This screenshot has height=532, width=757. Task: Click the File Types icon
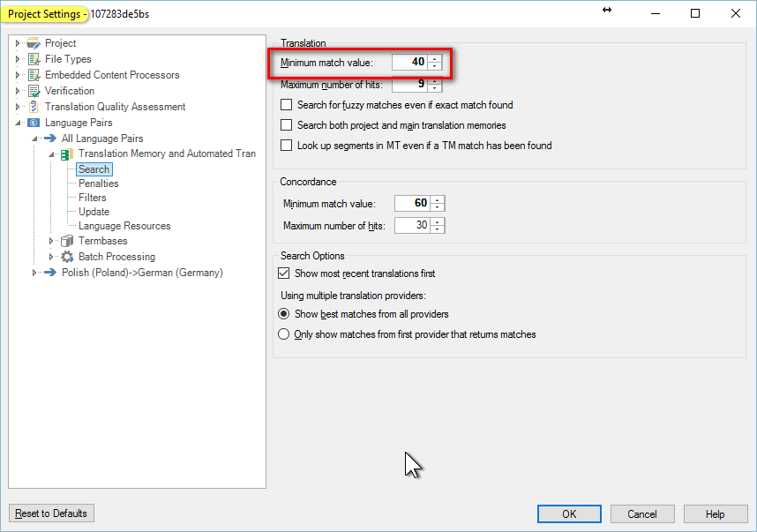34,59
